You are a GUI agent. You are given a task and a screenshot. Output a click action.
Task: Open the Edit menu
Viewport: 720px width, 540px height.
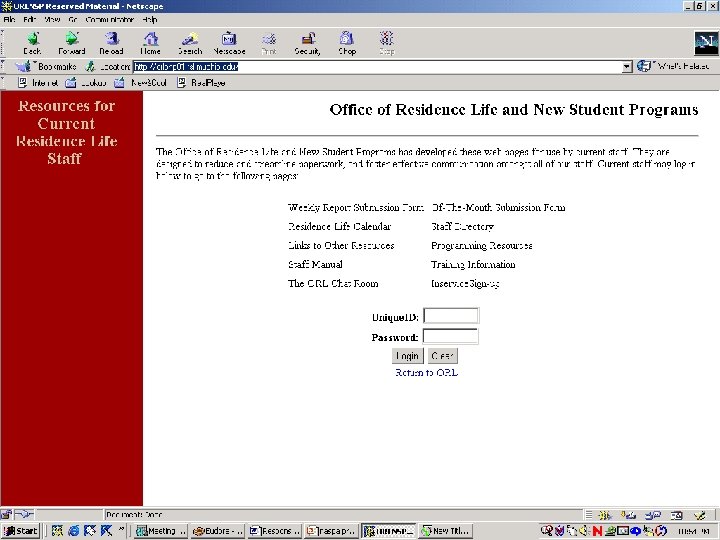click(x=30, y=20)
